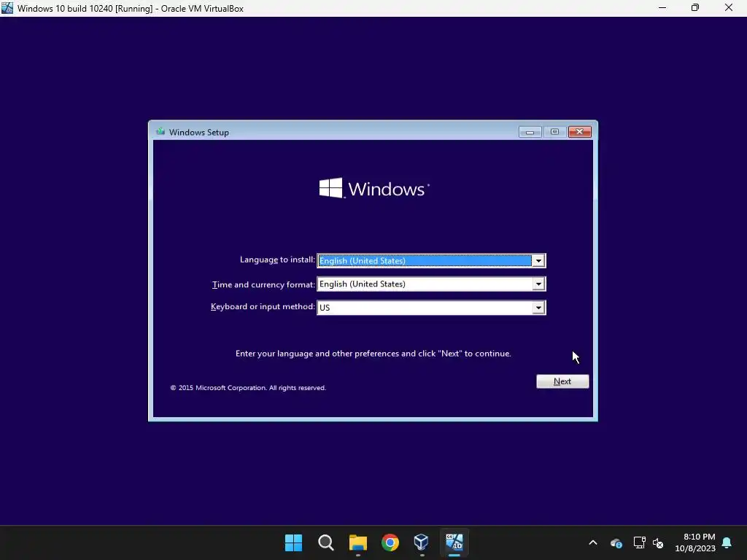Open the notifications bell icon
Screen dimensions: 747x560
tap(727, 542)
